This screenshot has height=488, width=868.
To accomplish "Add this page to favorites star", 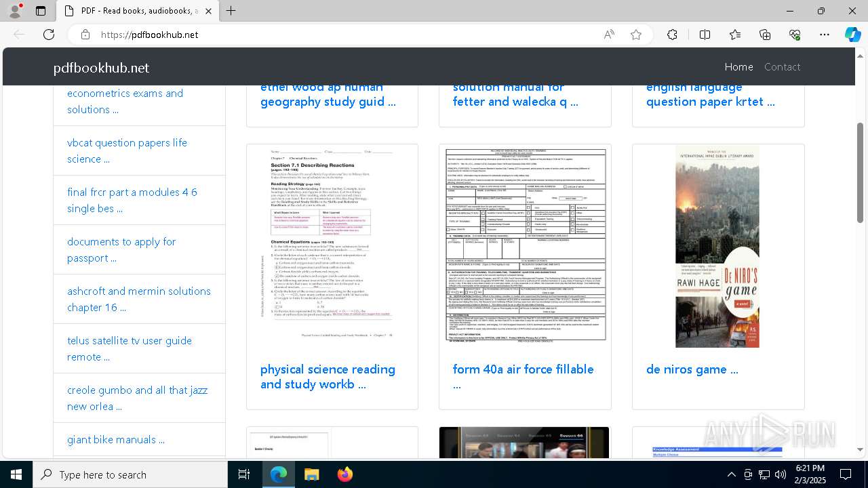I will click(x=636, y=35).
